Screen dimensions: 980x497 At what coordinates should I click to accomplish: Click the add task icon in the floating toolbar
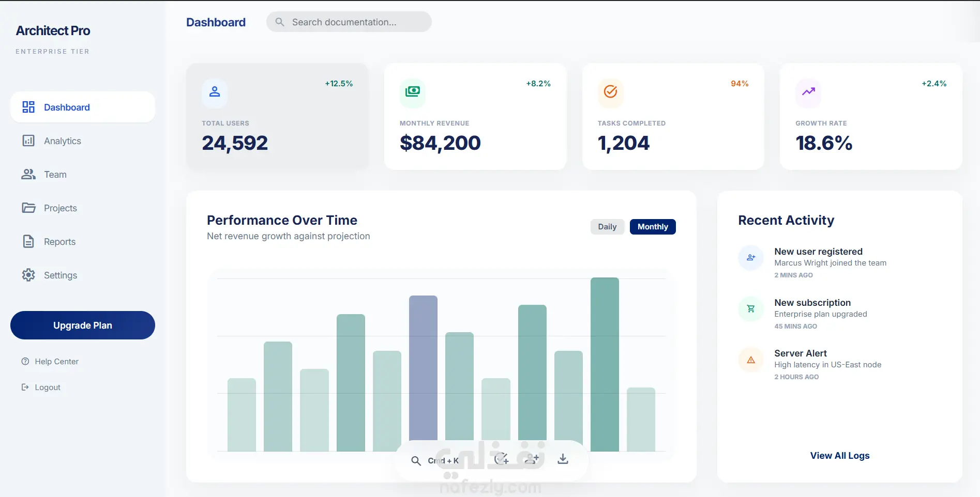tap(501, 459)
